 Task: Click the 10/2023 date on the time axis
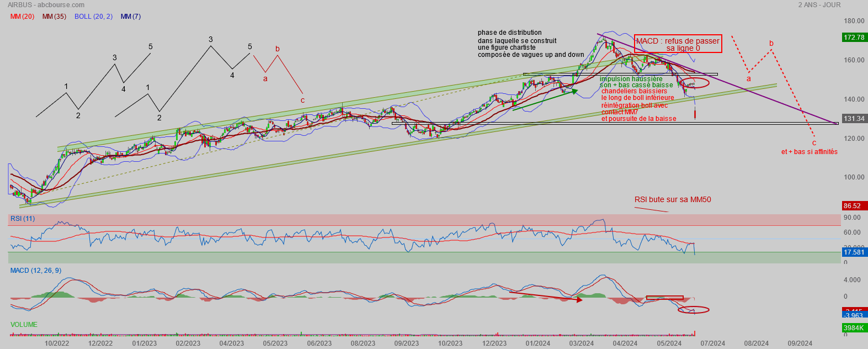[x=450, y=343]
